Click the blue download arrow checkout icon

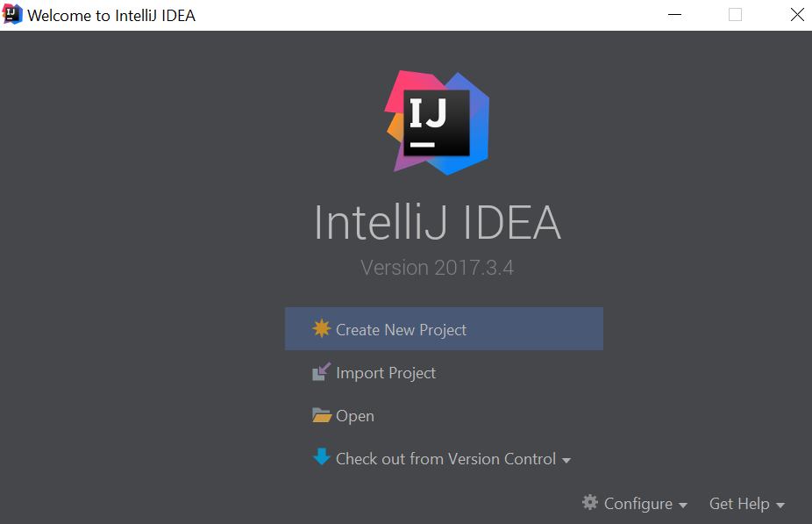point(322,456)
